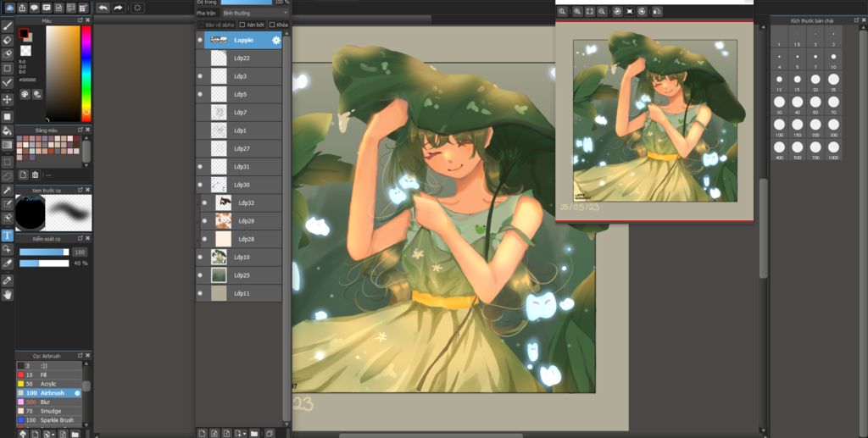Enable the Khóa lock checkbox

272,25
